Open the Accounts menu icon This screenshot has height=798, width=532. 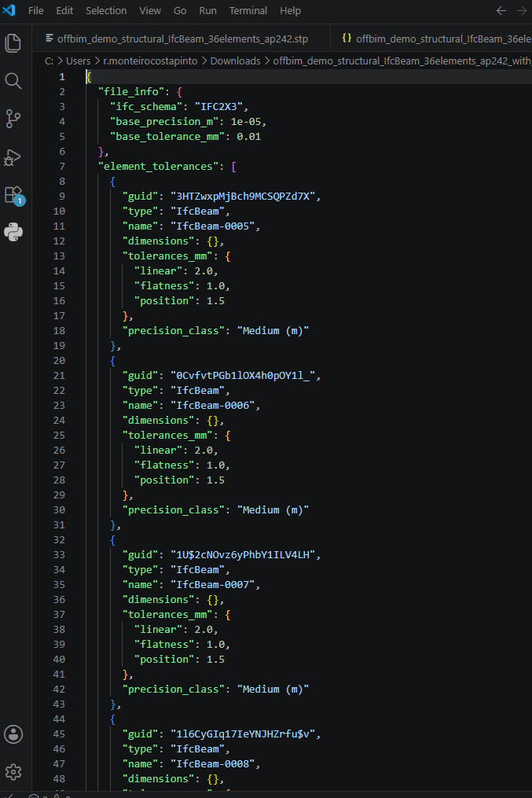coord(13,734)
